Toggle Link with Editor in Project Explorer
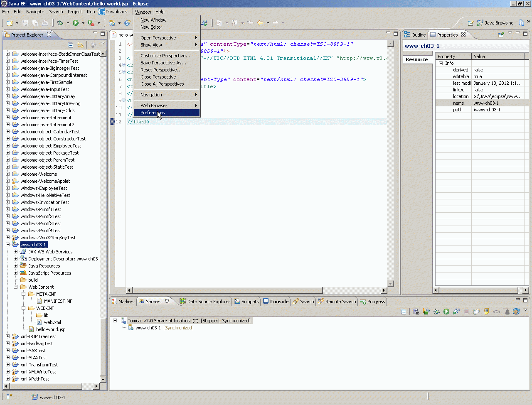The height and width of the screenshot is (405, 532). pyautogui.click(x=80, y=45)
